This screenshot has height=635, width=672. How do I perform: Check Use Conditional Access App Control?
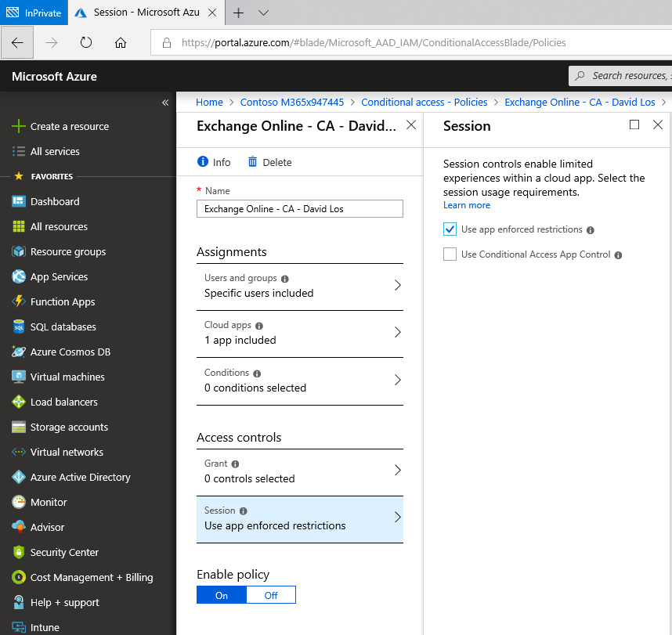click(x=450, y=254)
